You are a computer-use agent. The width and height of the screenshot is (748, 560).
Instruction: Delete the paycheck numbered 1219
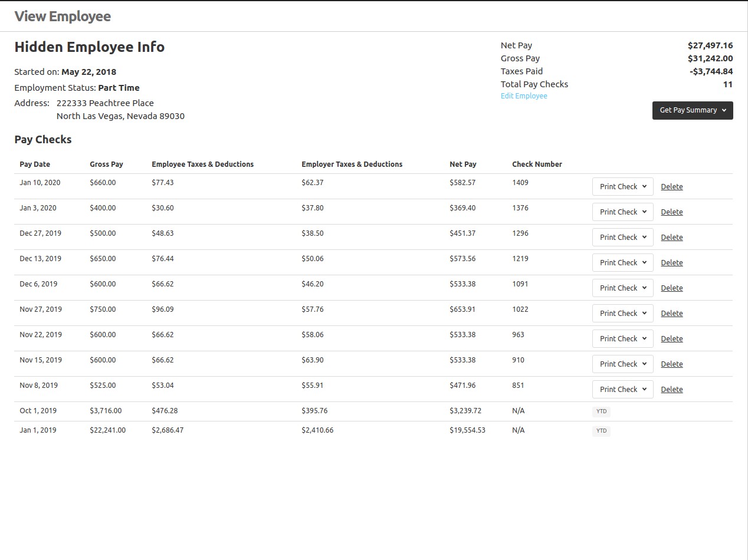[x=671, y=262]
